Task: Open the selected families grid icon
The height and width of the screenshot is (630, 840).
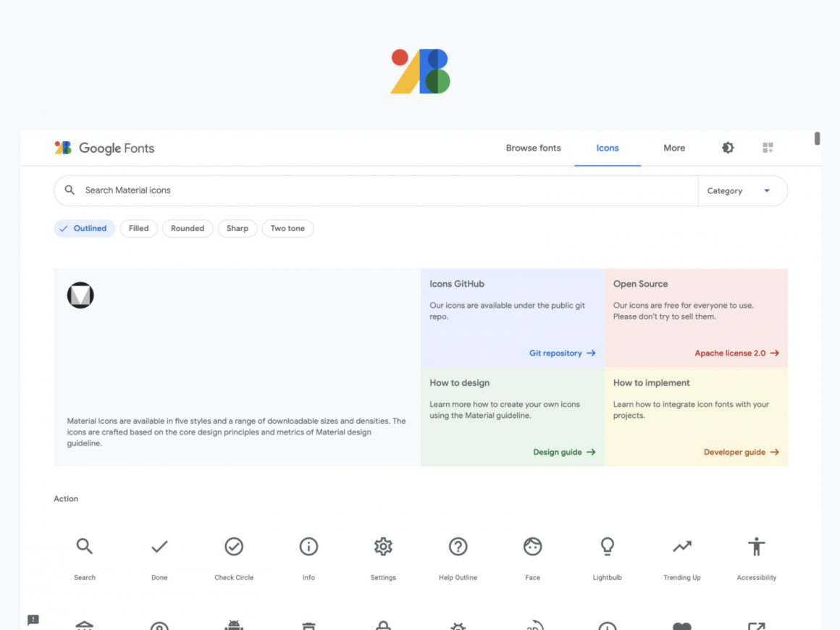Action: point(768,148)
